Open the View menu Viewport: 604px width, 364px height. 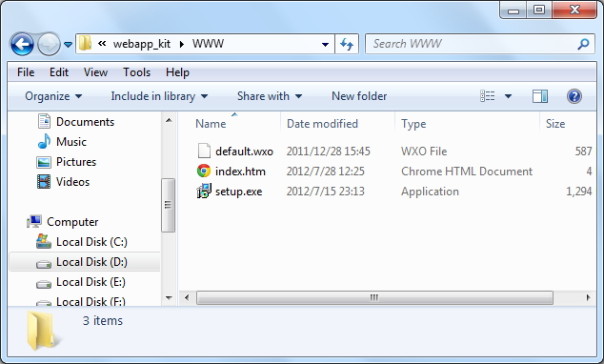95,72
